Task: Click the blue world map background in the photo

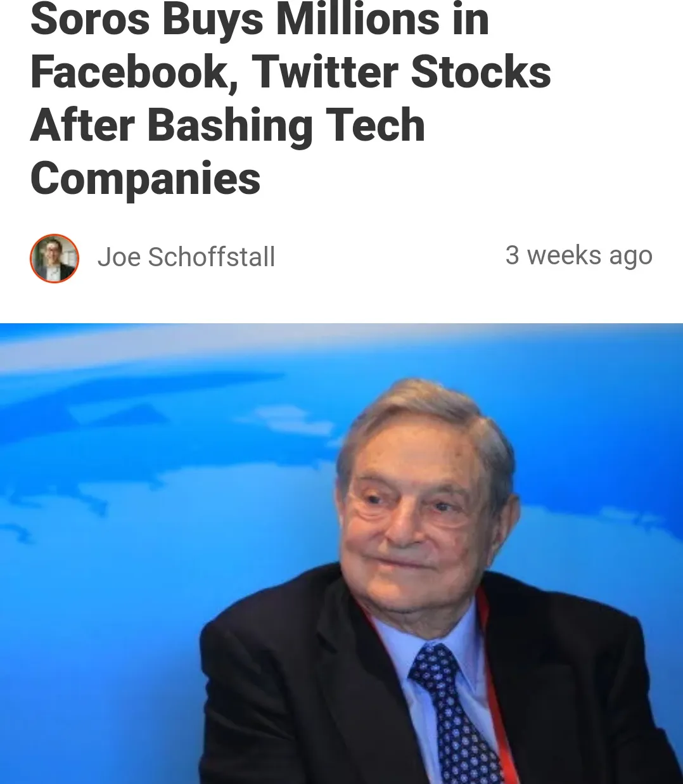Action: point(158,475)
